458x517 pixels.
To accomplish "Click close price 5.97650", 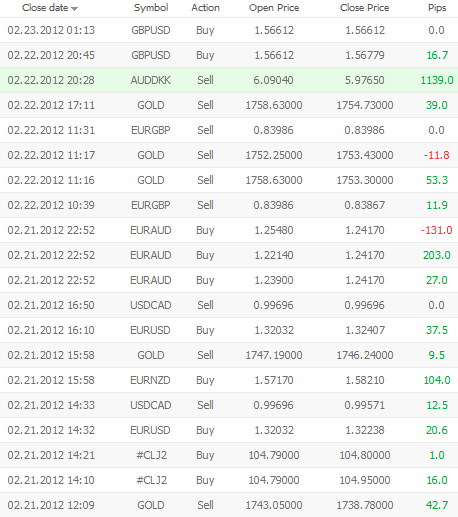I will pos(365,80).
